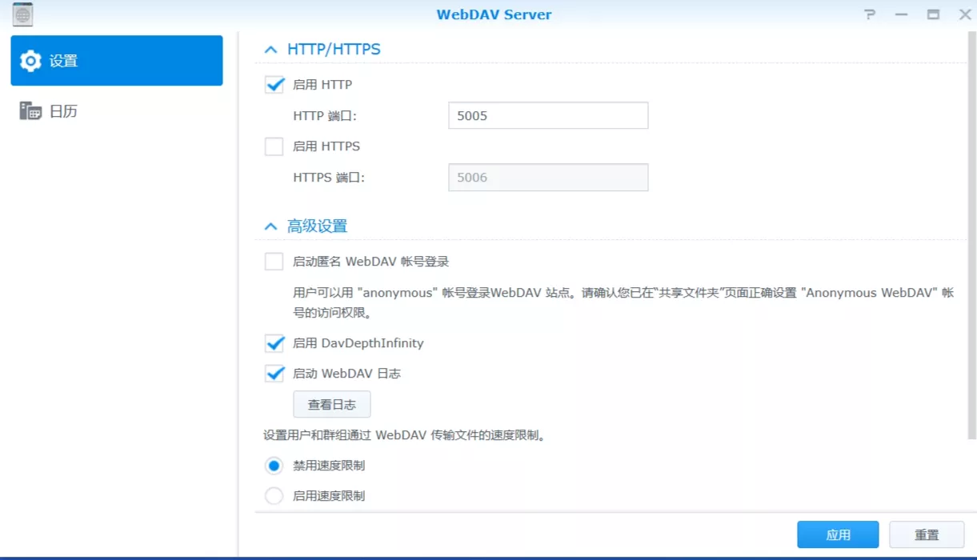Close the WebDAV Server window
Viewport: 977px width, 560px height.
click(964, 14)
